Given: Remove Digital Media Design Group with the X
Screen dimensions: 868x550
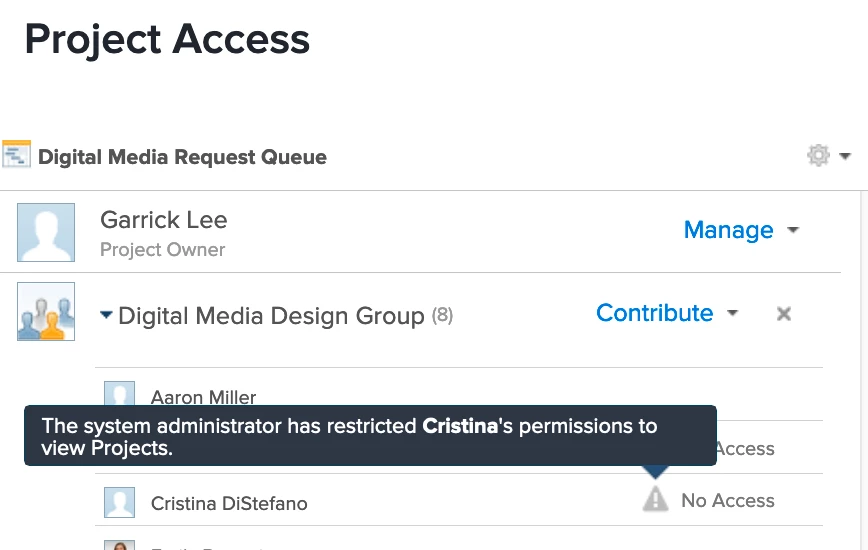Looking at the screenshot, I should [784, 314].
